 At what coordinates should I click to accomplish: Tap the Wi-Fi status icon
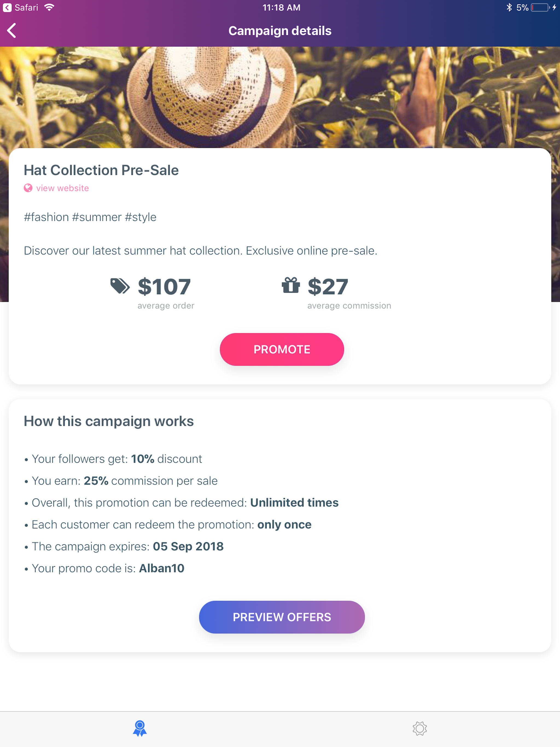[x=49, y=7]
